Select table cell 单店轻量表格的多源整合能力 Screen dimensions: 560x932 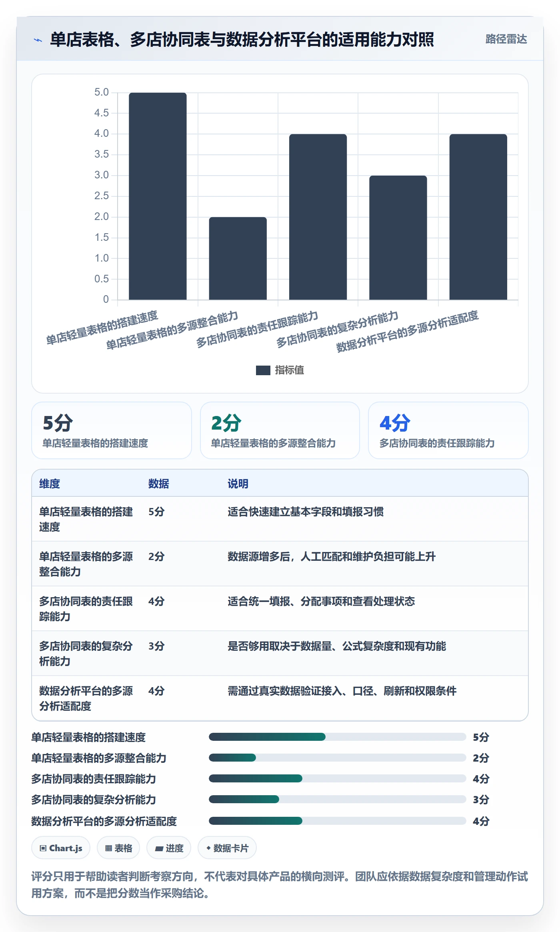point(86,564)
